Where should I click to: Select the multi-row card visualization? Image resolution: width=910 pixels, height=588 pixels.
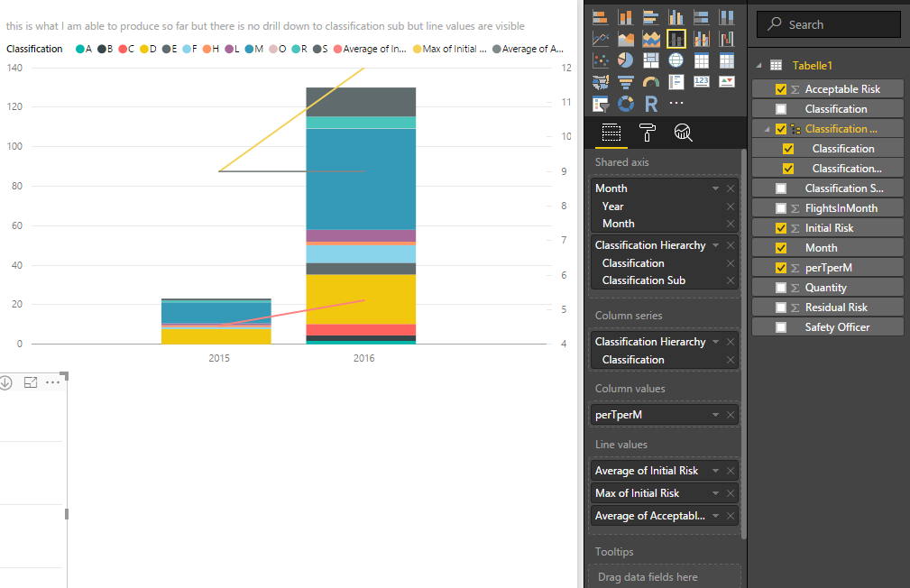tap(676, 82)
